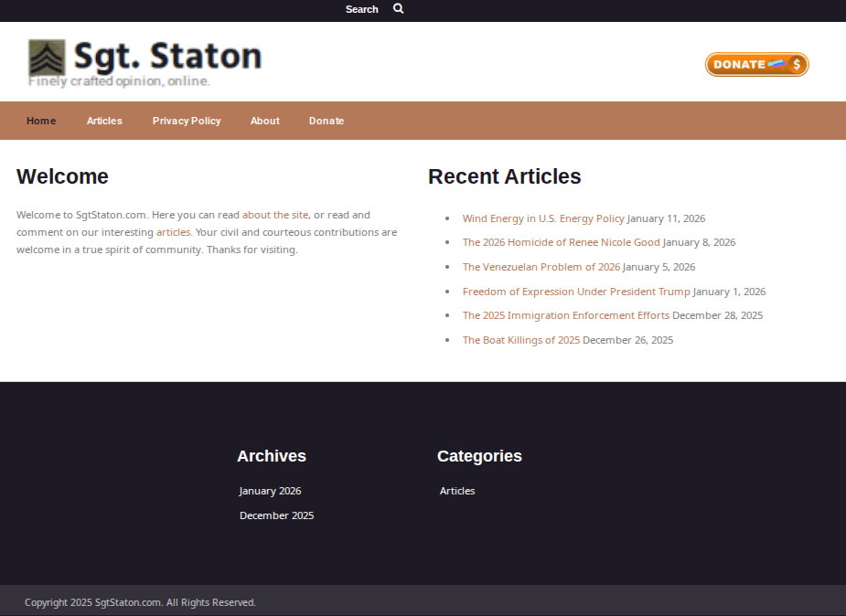Open the Donate page from the navigation
846x616 pixels.
point(327,120)
